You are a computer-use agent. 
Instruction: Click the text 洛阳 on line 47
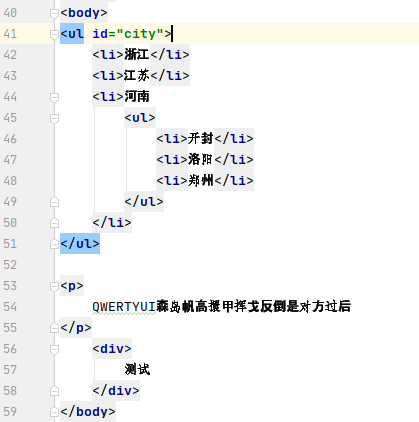point(201,159)
